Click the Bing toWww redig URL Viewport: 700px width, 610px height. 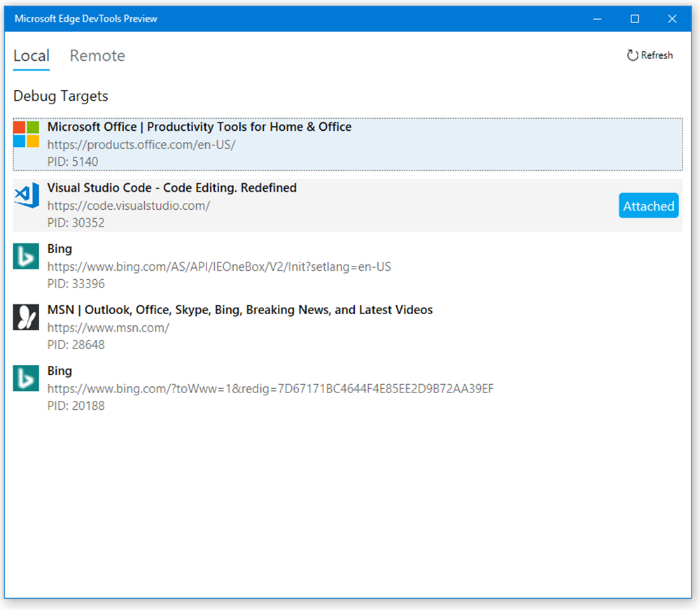coord(270,388)
